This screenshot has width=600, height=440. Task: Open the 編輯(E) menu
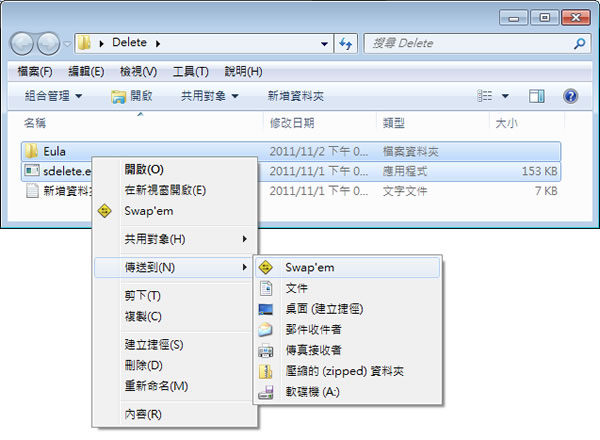[x=86, y=72]
